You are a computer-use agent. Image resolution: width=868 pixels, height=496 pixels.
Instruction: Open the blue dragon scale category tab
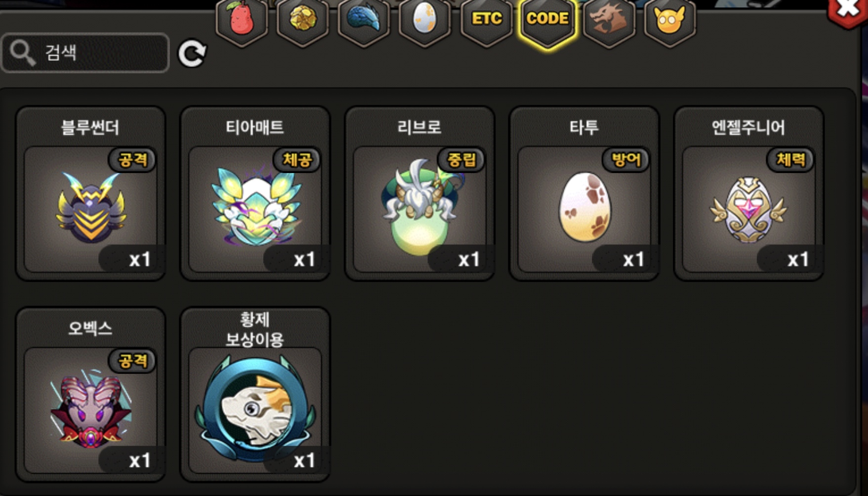click(x=364, y=21)
